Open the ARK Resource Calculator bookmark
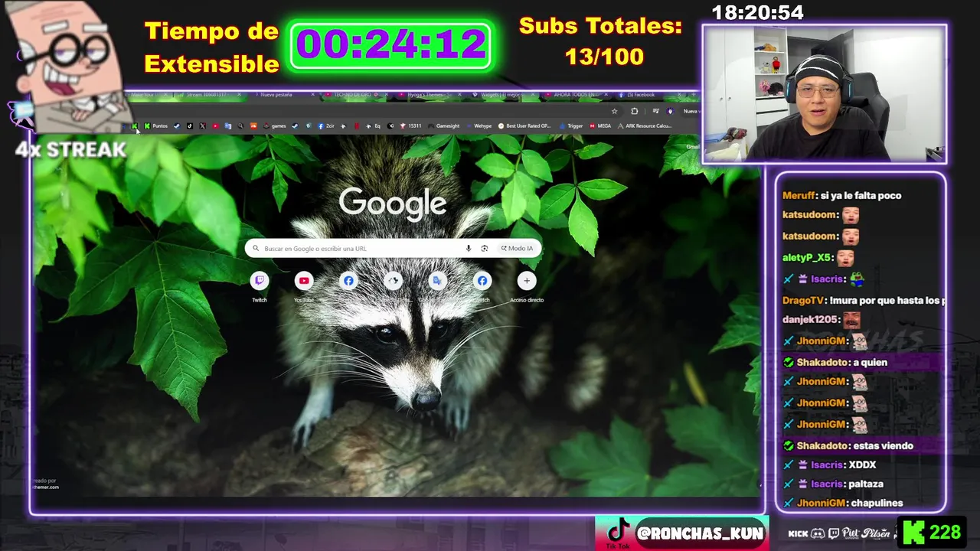The height and width of the screenshot is (551, 980). [643, 126]
